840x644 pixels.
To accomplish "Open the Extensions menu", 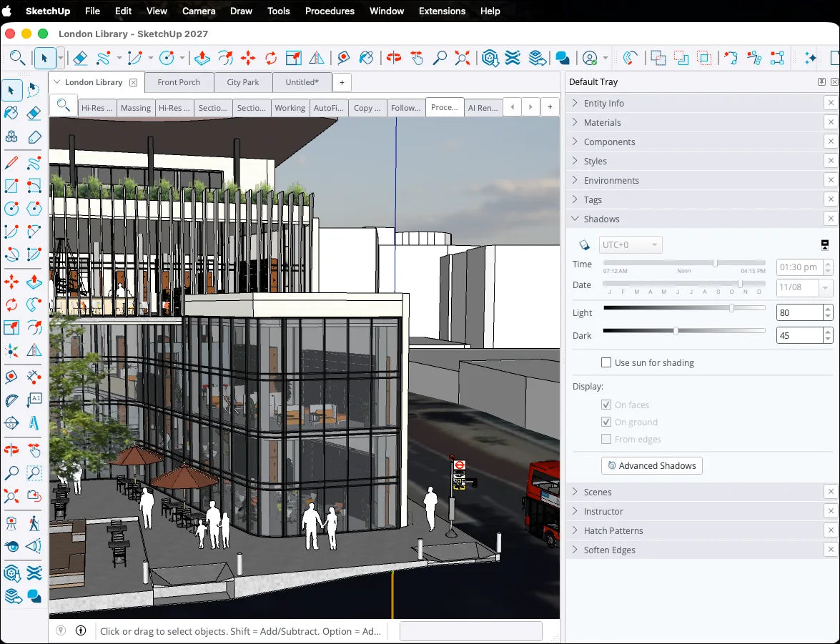I will click(442, 11).
